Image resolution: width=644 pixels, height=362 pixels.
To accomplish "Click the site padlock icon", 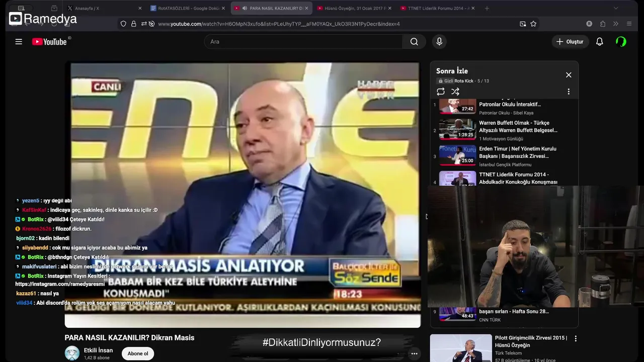I will click(x=134, y=24).
